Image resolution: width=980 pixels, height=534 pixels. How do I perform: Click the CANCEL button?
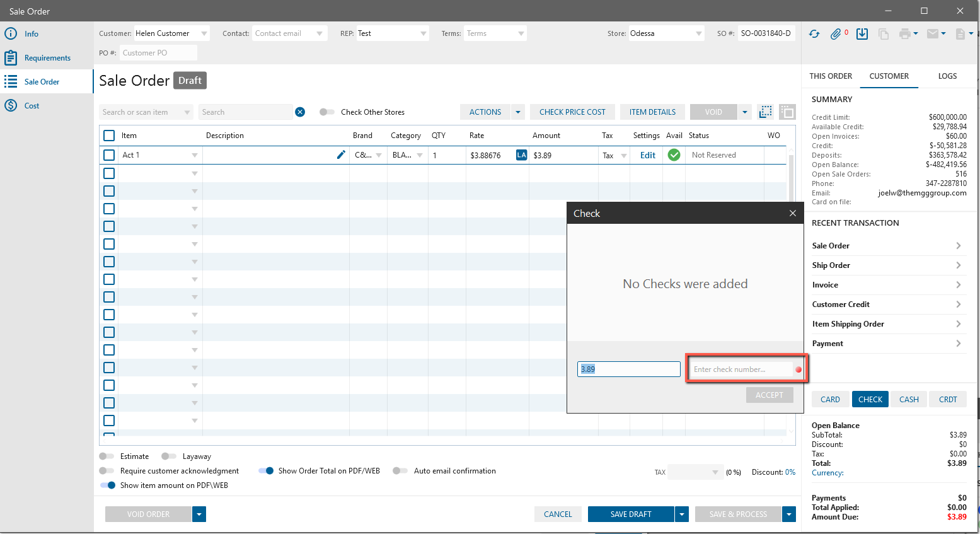click(558, 514)
